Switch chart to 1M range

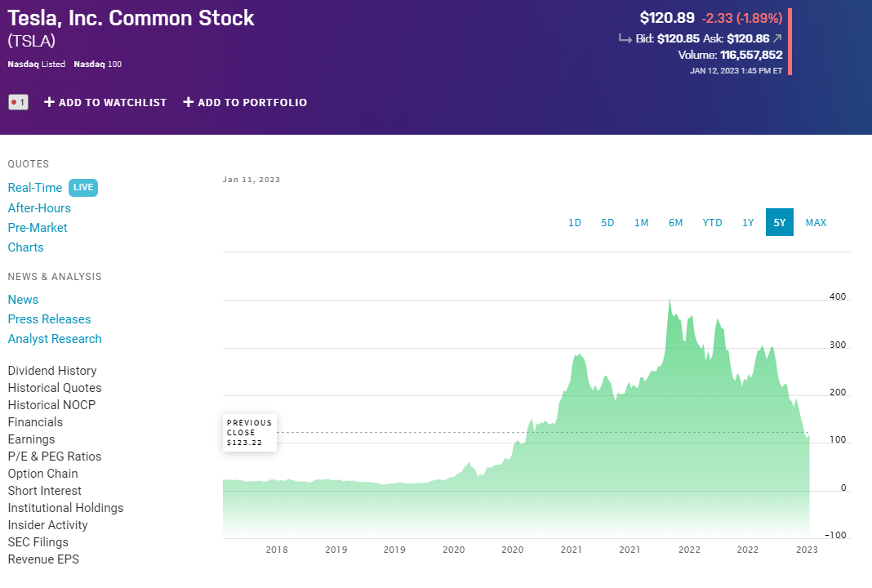point(641,222)
